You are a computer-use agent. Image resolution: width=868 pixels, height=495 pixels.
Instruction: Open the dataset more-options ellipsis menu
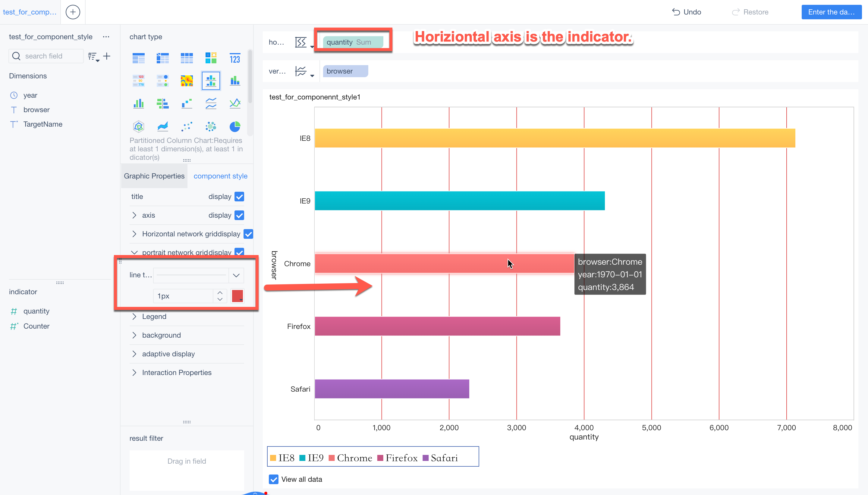(x=106, y=37)
